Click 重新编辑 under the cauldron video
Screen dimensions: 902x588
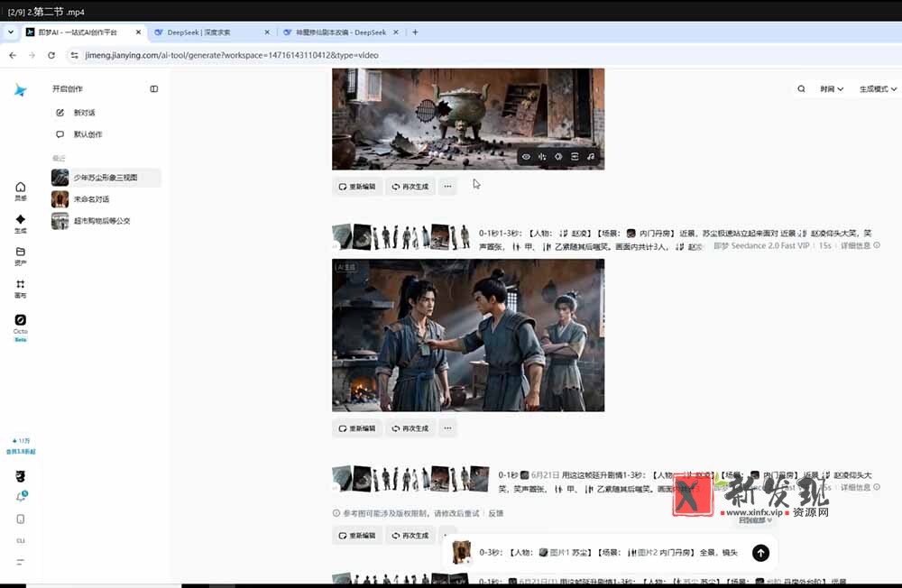tap(356, 187)
